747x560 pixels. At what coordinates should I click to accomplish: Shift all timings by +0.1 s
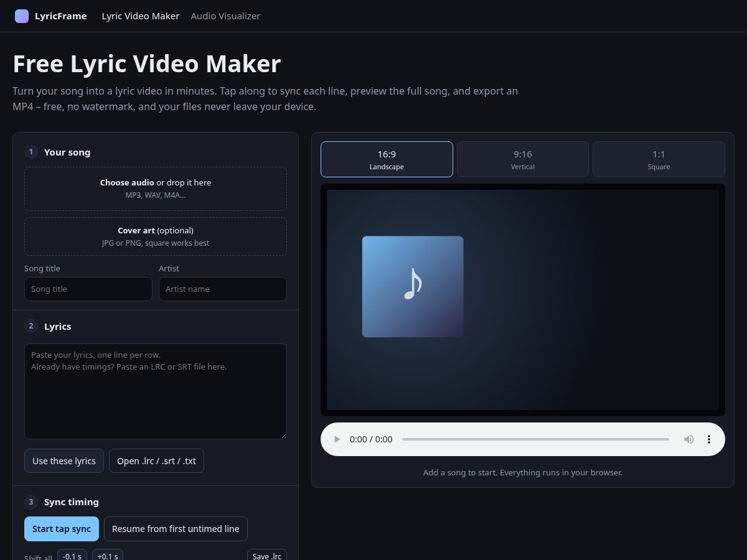click(x=107, y=555)
